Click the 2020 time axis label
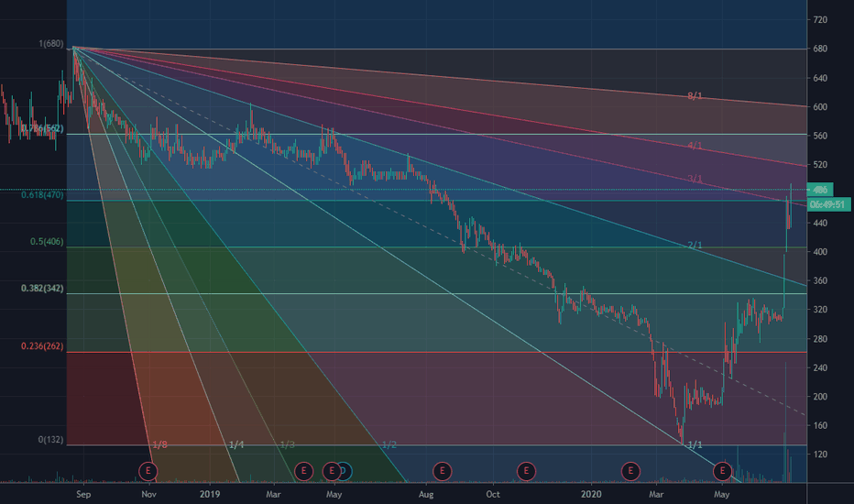854x504 pixels. pyautogui.click(x=591, y=494)
